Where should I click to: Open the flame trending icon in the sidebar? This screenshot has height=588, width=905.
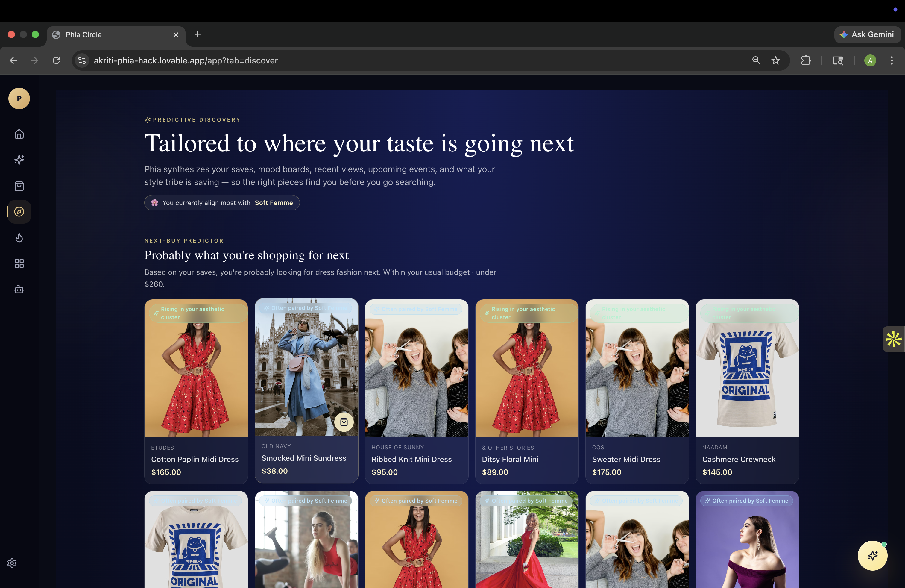point(19,238)
